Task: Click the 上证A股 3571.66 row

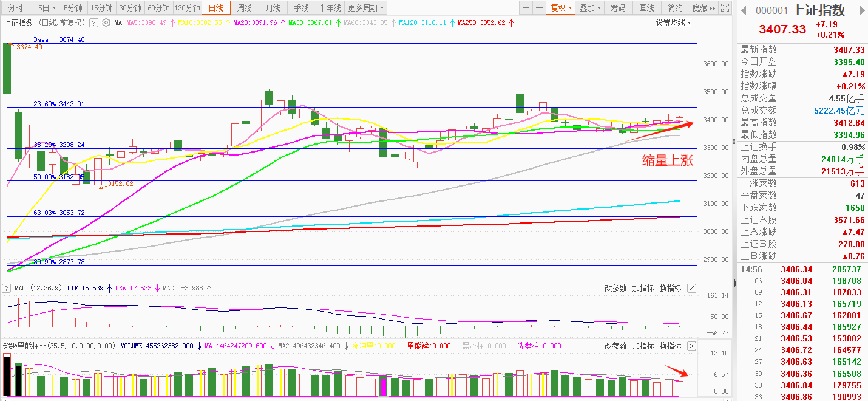Action: [x=802, y=219]
